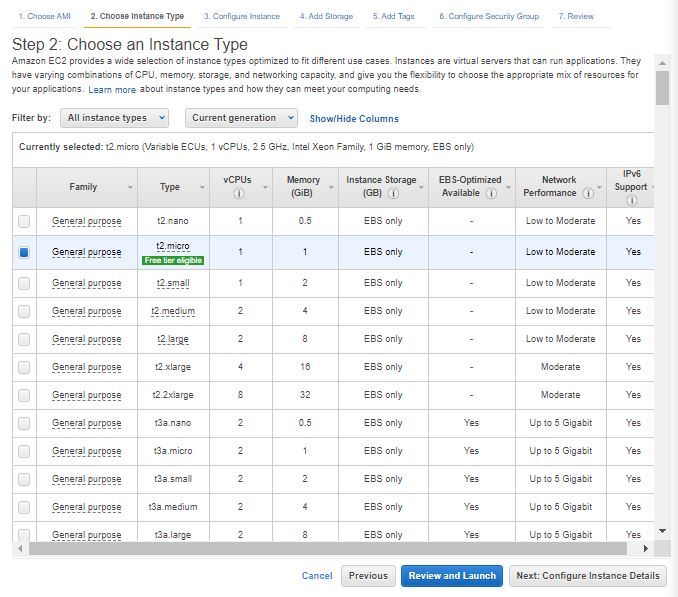This screenshot has width=678, height=597.
Task: Click the Free tier eligible badge
Action: point(173,261)
